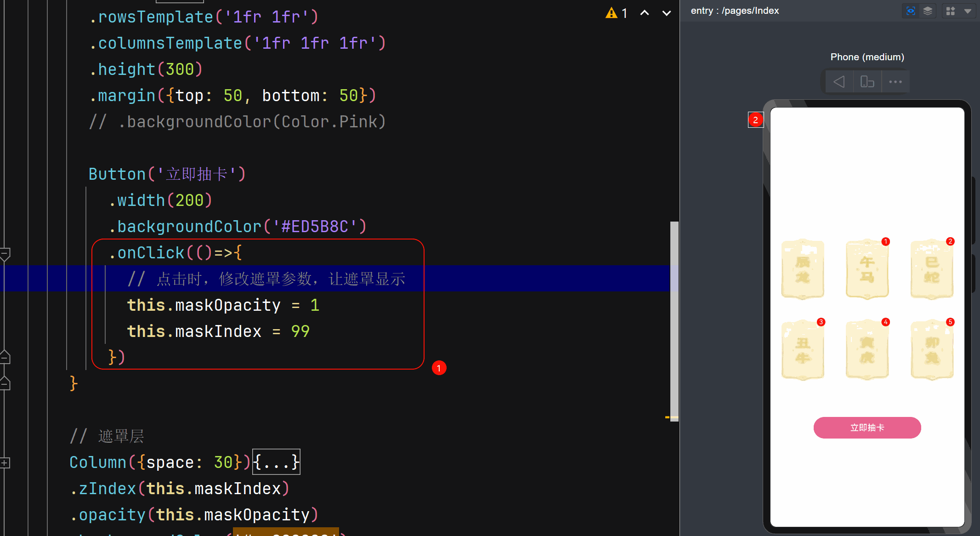Open the dropdown arrow beside grid icon

coord(968,11)
